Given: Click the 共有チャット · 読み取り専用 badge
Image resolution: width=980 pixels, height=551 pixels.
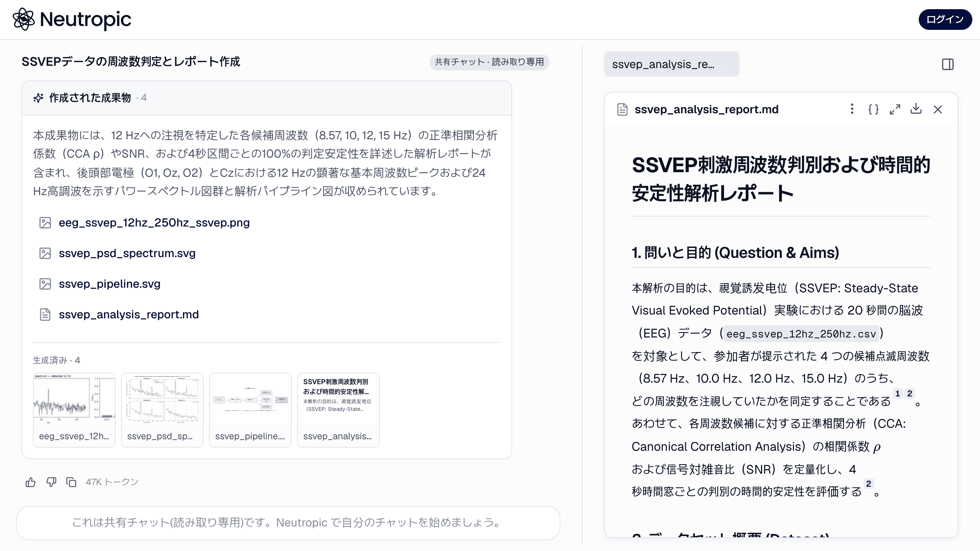Looking at the screenshot, I should [x=489, y=62].
